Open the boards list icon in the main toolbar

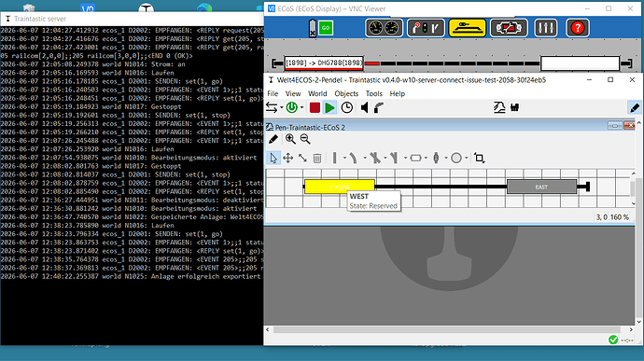tap(499, 107)
